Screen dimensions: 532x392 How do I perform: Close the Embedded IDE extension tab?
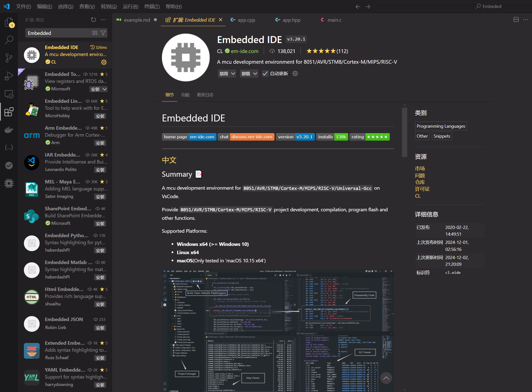click(x=220, y=20)
